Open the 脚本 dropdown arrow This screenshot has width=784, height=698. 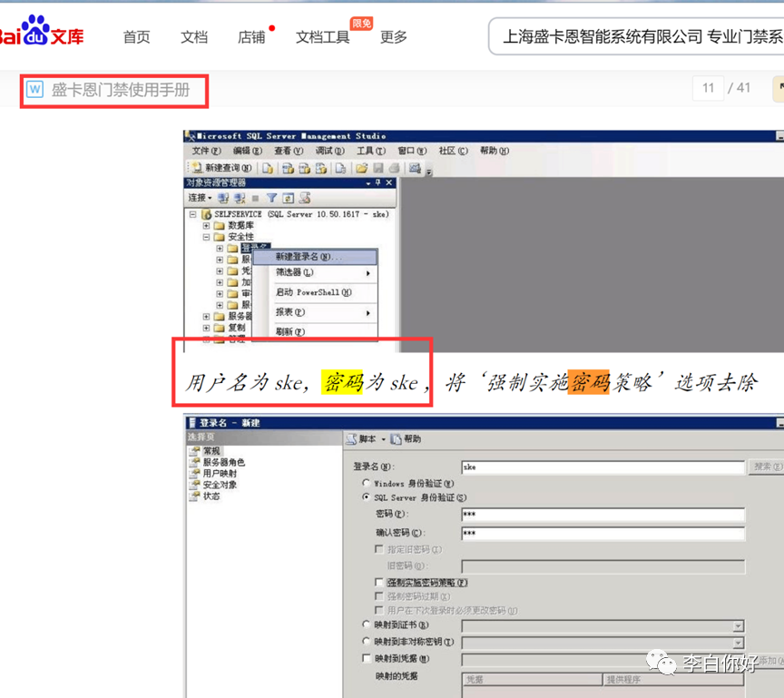384,439
